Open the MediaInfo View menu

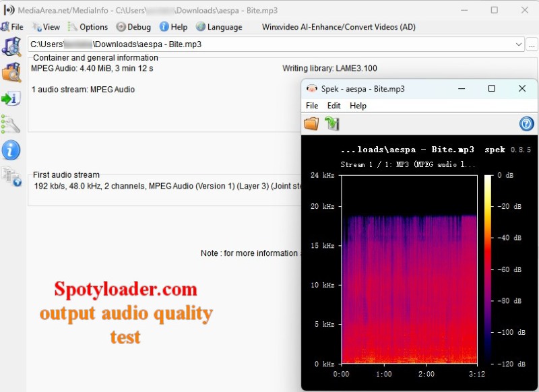click(46, 27)
